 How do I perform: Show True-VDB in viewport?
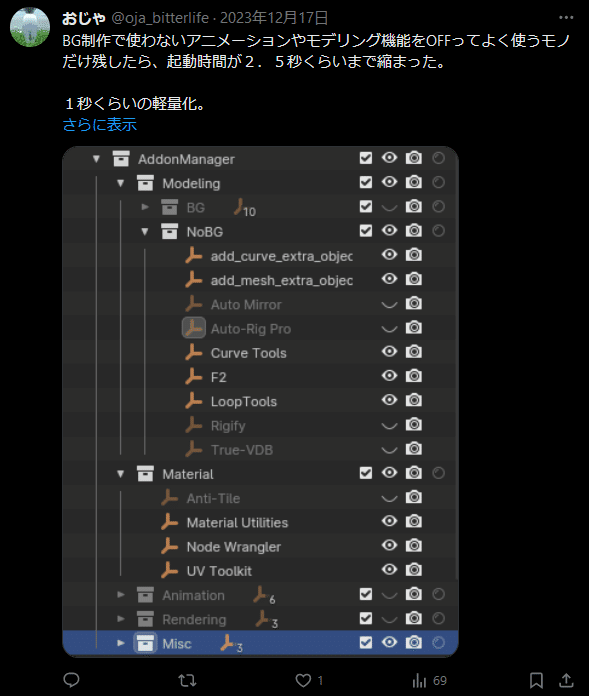click(x=389, y=450)
